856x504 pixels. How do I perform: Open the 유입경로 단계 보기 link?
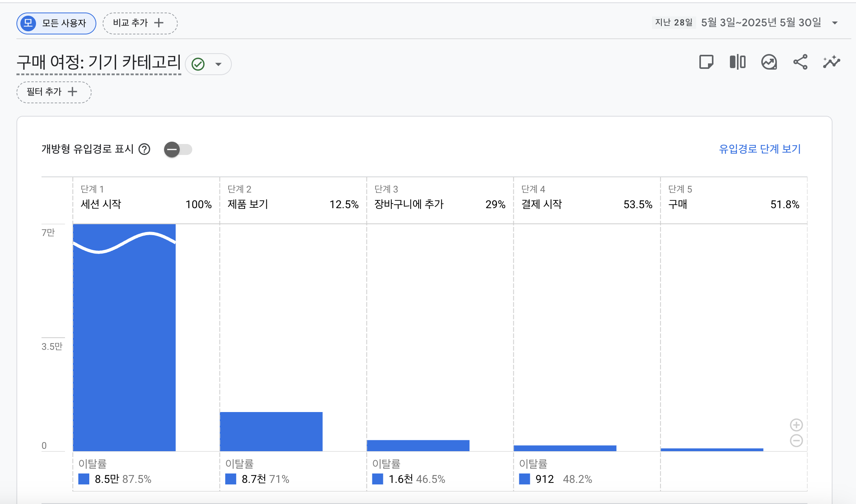tap(760, 149)
